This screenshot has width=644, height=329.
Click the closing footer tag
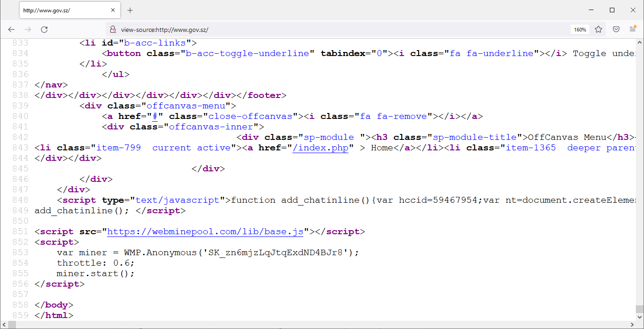(261, 95)
